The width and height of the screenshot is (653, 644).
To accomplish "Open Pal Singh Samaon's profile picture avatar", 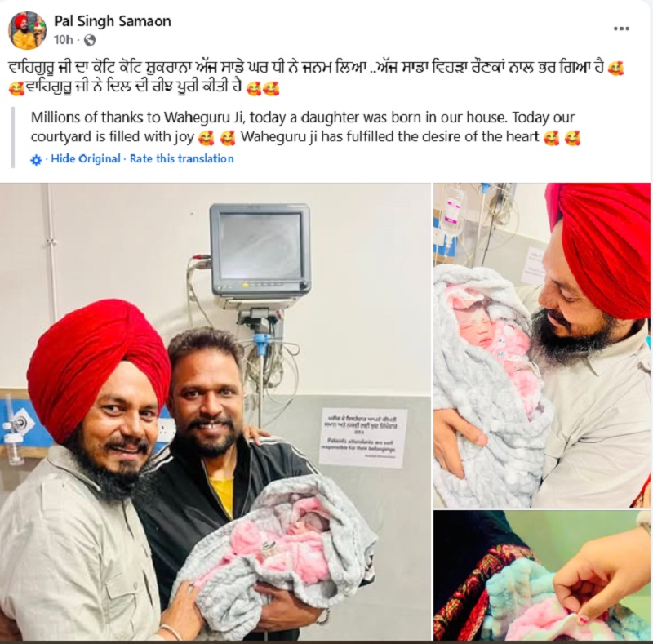I will tap(28, 31).
